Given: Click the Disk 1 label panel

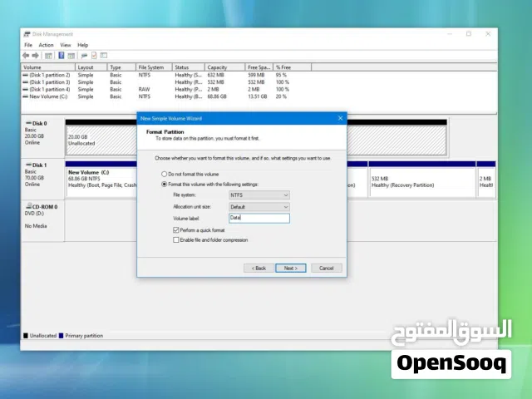Looking at the screenshot, I should 42,180.
